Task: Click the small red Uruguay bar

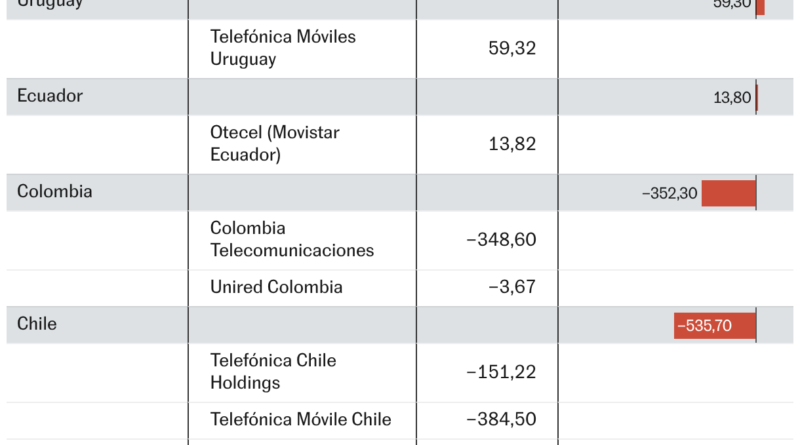Action: coord(760,7)
